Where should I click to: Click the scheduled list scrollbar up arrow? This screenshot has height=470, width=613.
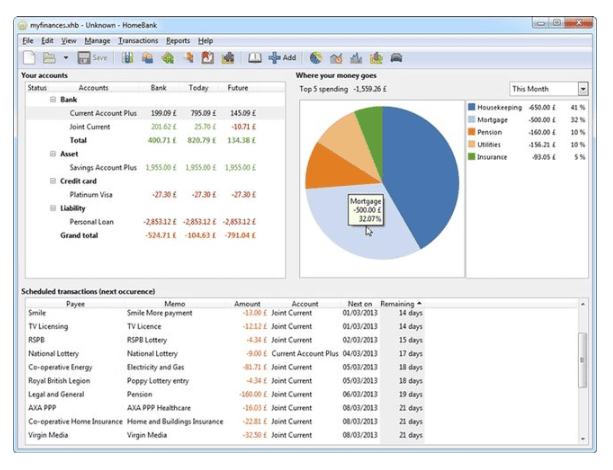[x=583, y=304]
